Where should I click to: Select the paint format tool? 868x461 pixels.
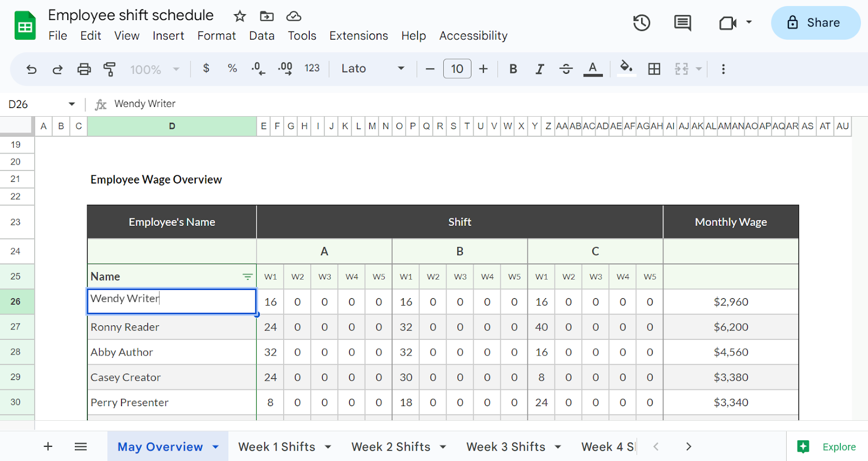pyautogui.click(x=110, y=69)
